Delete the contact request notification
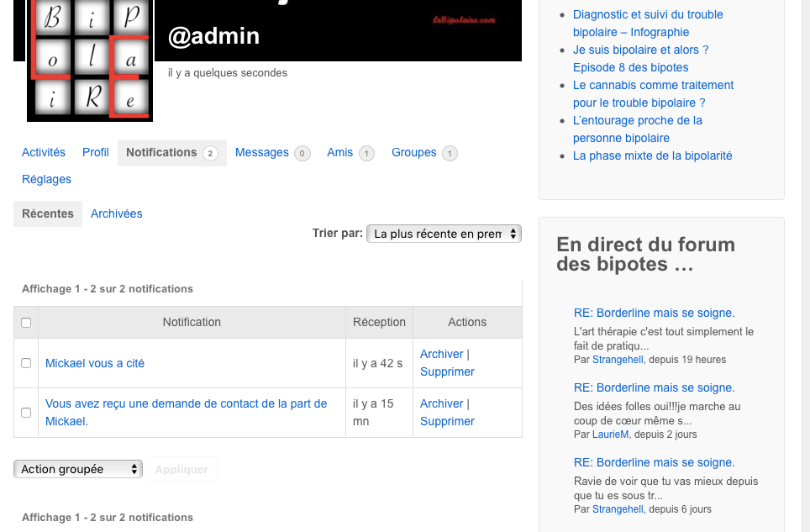The width and height of the screenshot is (810, 532). coord(447,421)
